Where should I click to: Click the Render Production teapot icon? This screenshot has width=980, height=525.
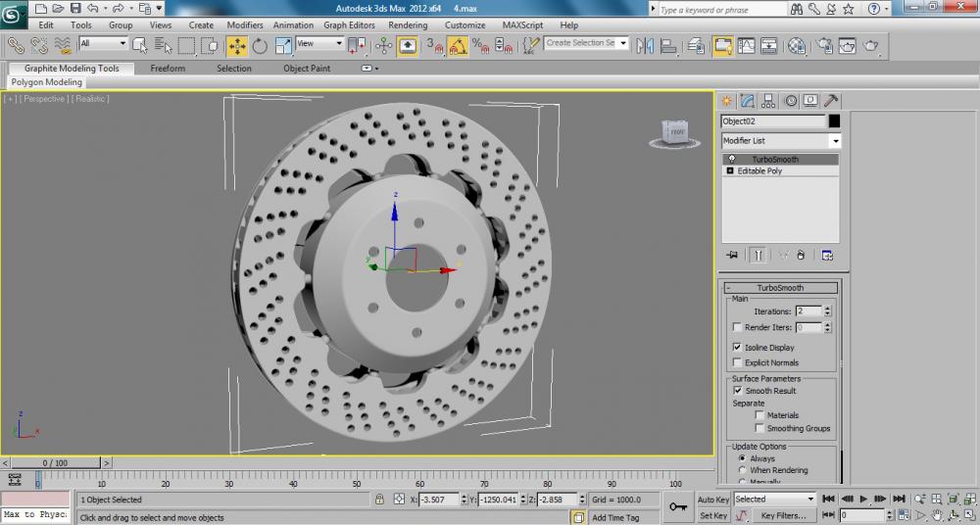(869, 45)
